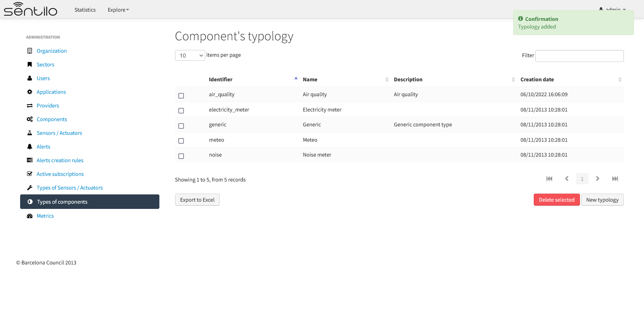Click page number 1 in pagination
This screenshot has height=322, width=644.
(x=582, y=179)
